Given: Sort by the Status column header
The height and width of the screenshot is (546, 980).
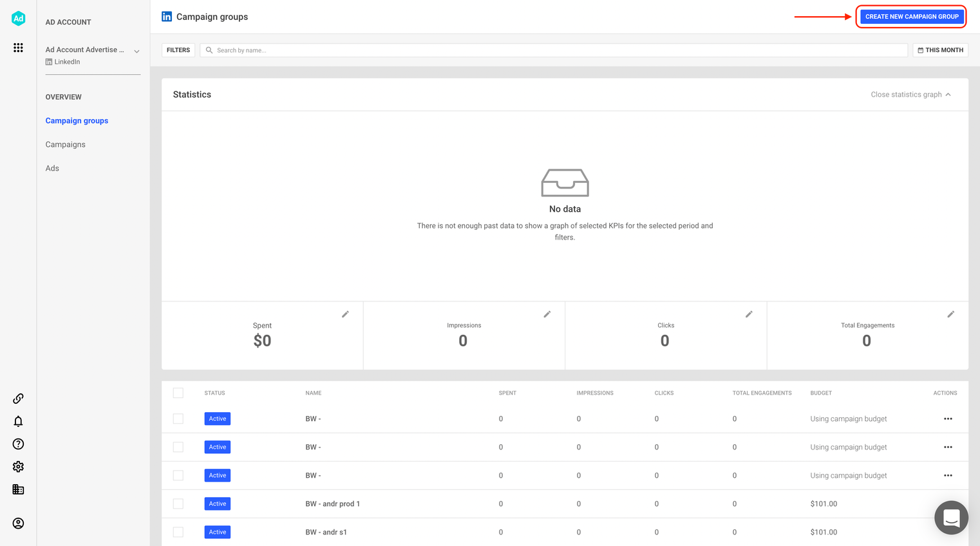Looking at the screenshot, I should point(214,393).
